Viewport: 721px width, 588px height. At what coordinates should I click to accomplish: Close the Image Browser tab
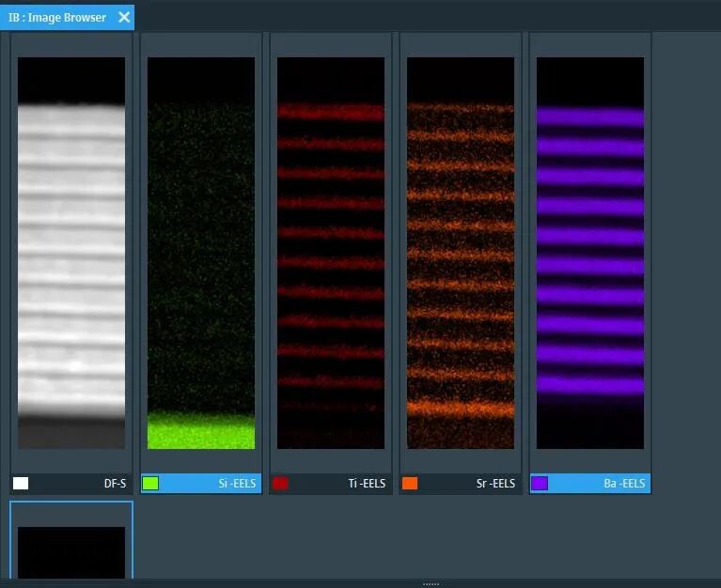[124, 18]
